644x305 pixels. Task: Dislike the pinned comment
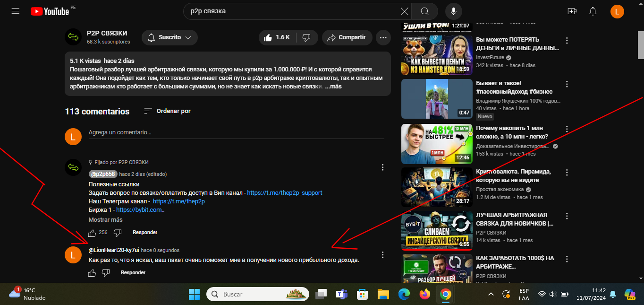pyautogui.click(x=118, y=233)
